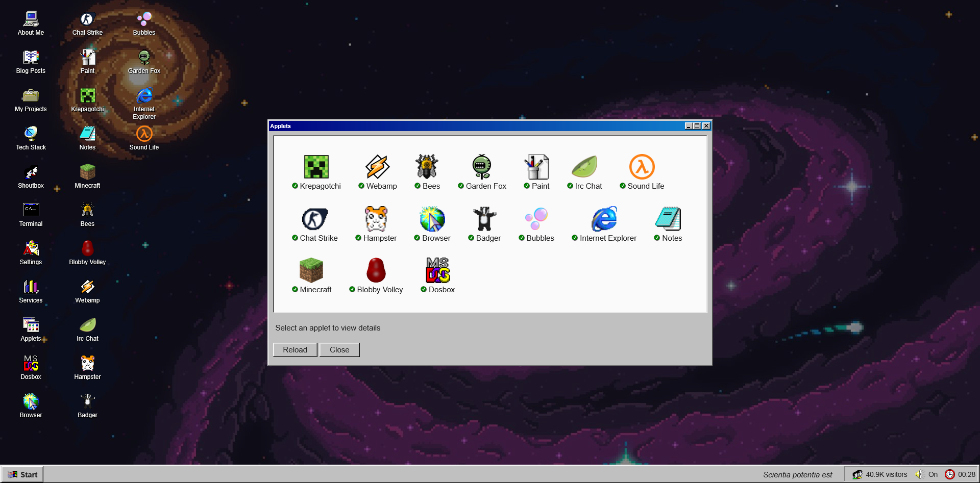
Task: Select Paint applet in Applets window
Action: (x=536, y=172)
